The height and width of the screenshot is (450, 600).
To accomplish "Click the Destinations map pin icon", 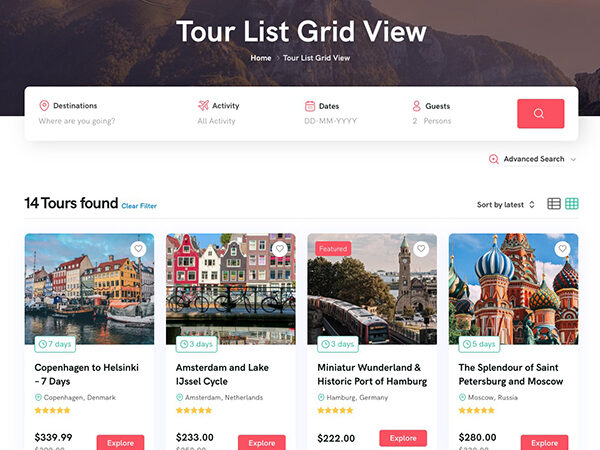I will (x=44, y=105).
